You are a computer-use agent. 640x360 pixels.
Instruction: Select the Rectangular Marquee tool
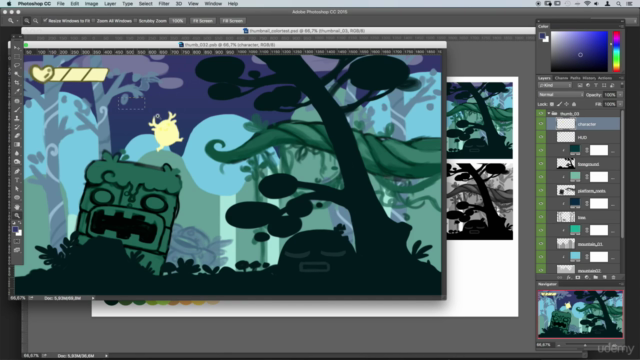point(17,57)
